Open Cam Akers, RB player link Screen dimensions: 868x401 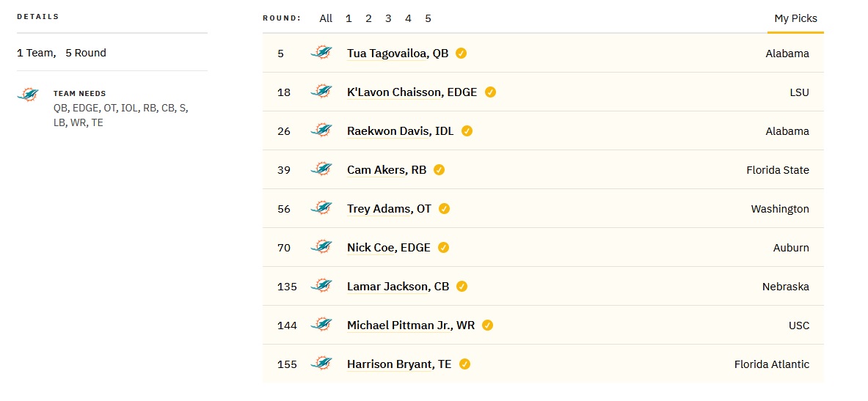pyautogui.click(x=387, y=170)
